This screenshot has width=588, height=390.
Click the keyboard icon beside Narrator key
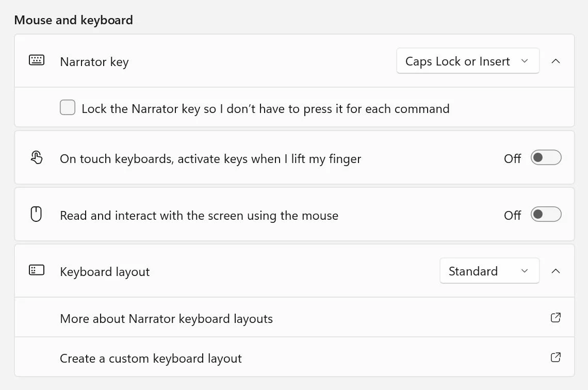(37, 60)
